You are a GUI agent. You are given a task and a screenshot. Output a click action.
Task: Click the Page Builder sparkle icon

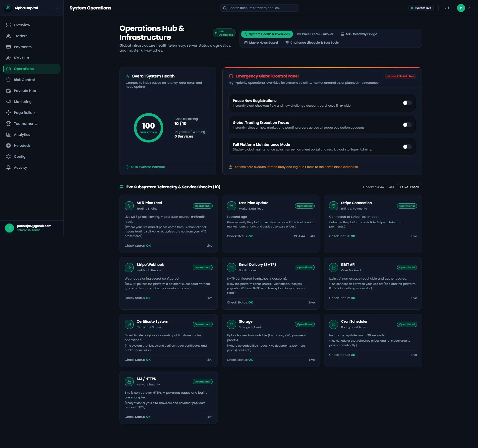point(8,113)
